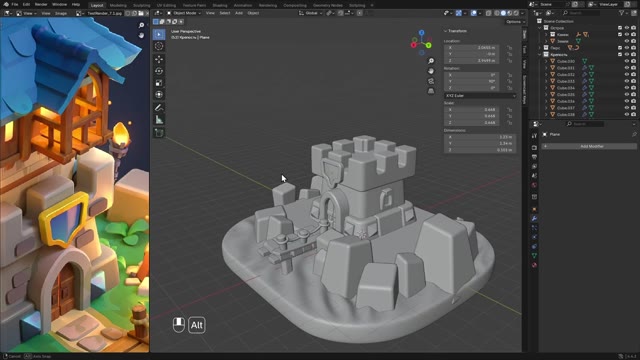The width and height of the screenshot is (640, 360).
Task: Expand the Cube.031 tree item
Action: pyautogui.click(x=547, y=68)
